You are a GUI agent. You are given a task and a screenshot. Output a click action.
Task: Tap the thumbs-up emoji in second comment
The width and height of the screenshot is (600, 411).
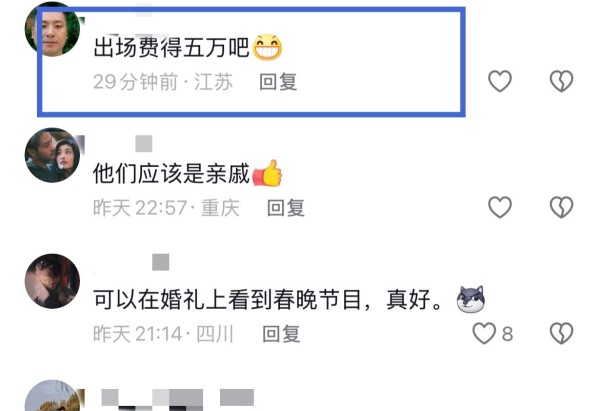pos(267,173)
